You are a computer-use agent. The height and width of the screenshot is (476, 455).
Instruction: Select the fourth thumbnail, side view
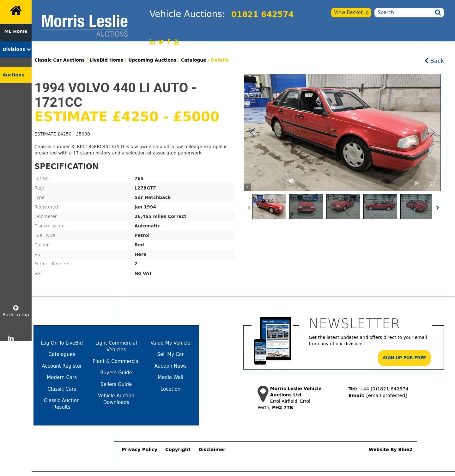pos(380,207)
